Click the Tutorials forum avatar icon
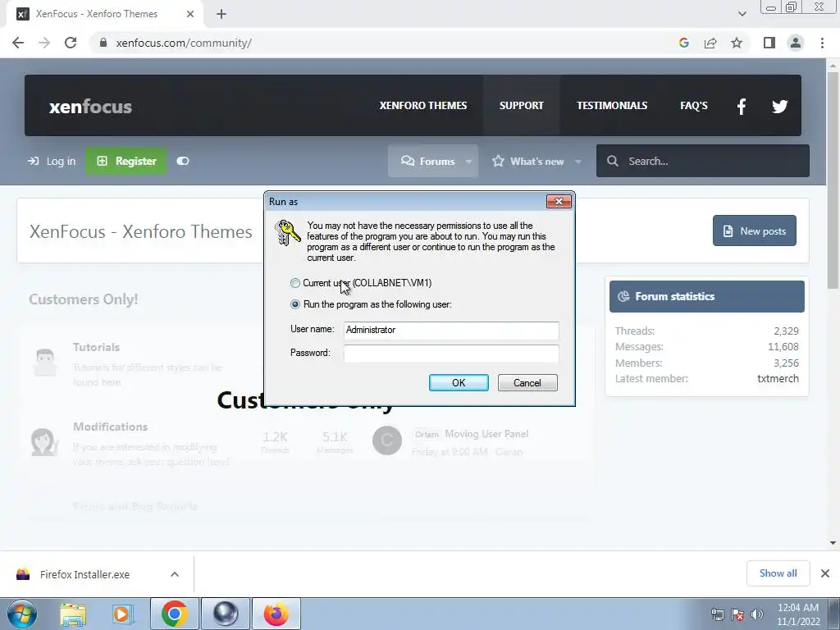 pyautogui.click(x=45, y=363)
